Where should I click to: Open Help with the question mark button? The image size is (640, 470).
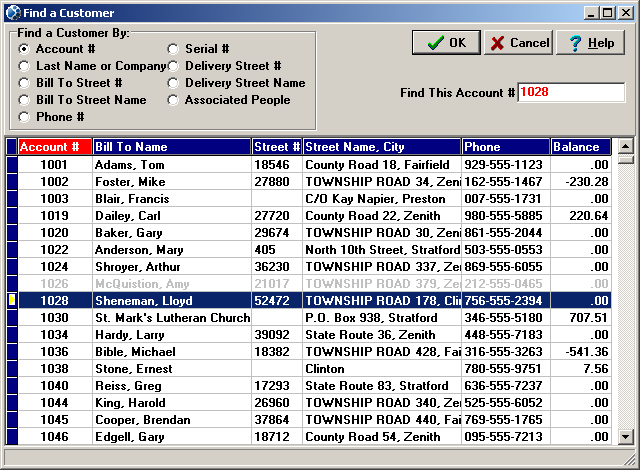590,43
